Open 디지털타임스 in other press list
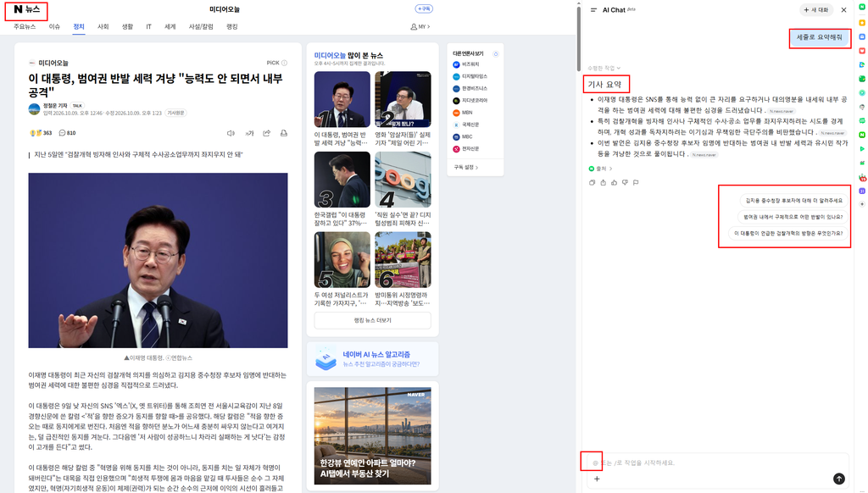 (x=470, y=77)
